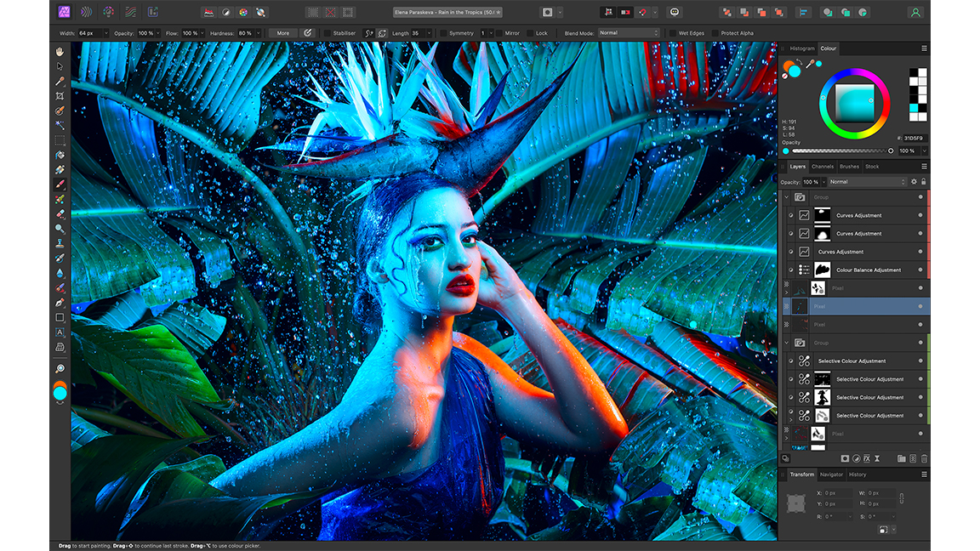The width and height of the screenshot is (980, 551).
Task: Toggle the layer padlock icon
Action: pyautogui.click(x=924, y=182)
